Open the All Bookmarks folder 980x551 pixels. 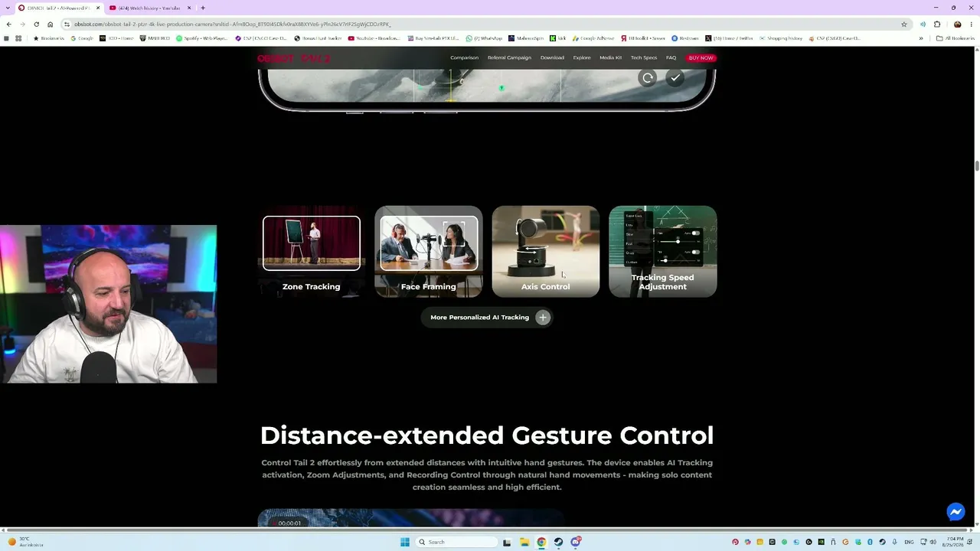955,38
